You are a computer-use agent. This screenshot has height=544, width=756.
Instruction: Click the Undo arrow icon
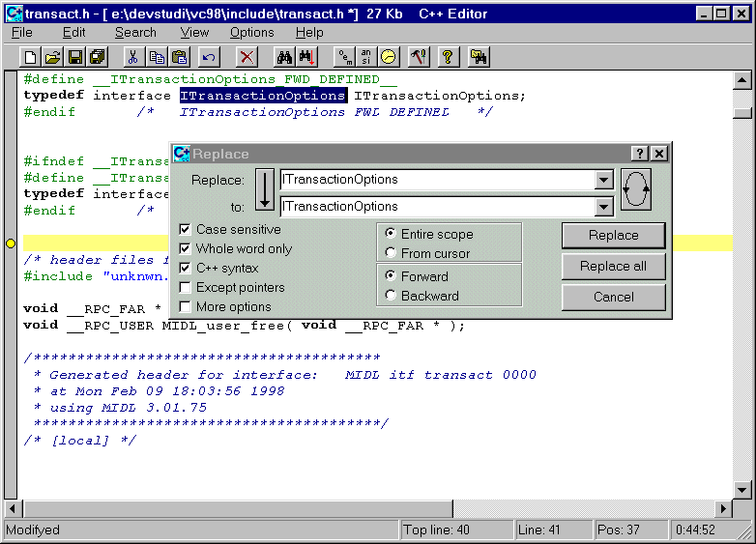tap(209, 57)
